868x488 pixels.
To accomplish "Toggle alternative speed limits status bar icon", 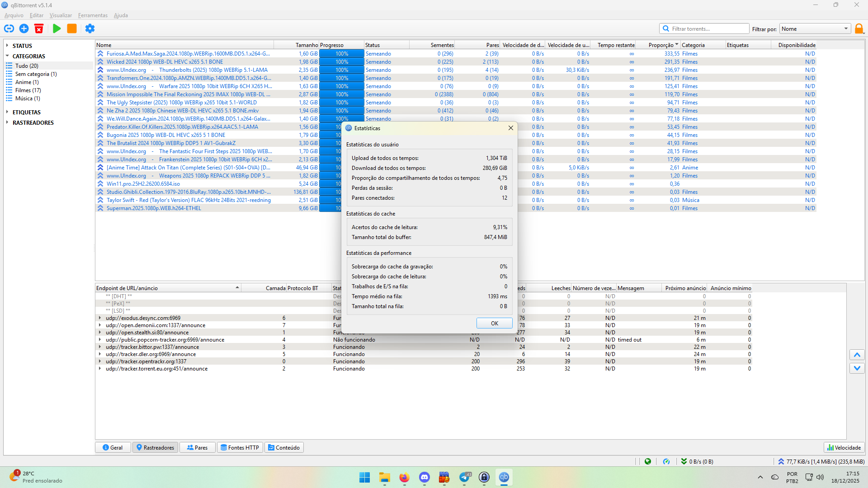I will pyautogui.click(x=666, y=461).
